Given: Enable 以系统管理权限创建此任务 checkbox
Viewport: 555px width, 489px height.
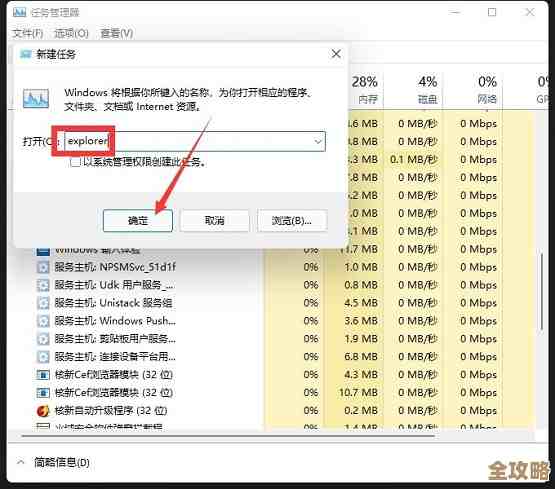Looking at the screenshot, I should point(75,162).
